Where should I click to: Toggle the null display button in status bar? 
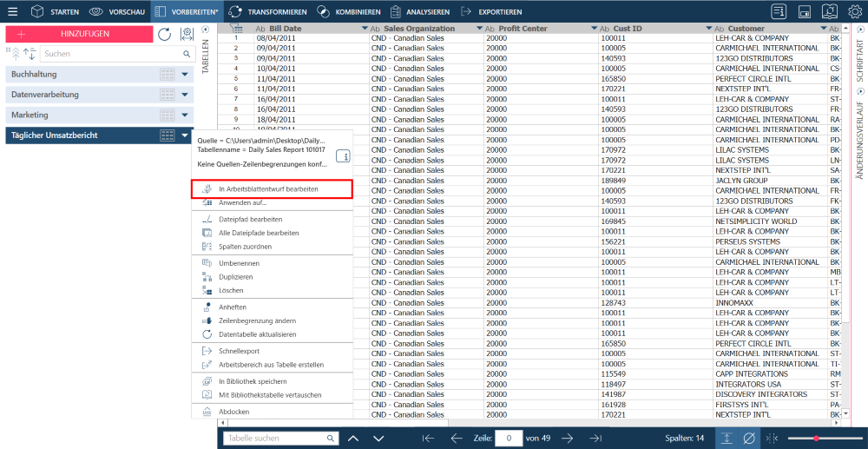tap(749, 439)
